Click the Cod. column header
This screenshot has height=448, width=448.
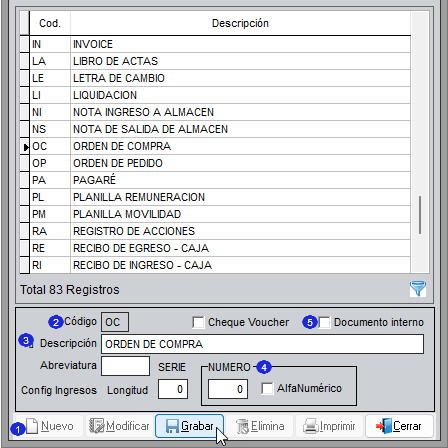(x=50, y=23)
